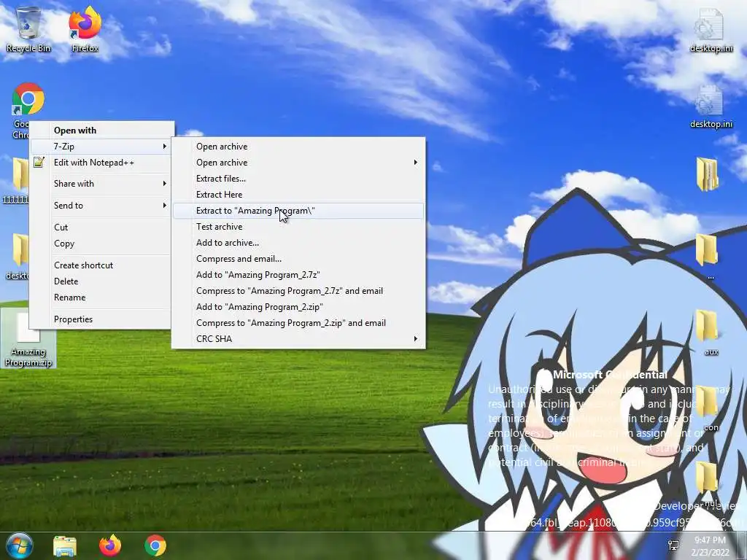Image resolution: width=747 pixels, height=560 pixels.
Task: Choose Open with in the context menu
Action: (101, 131)
